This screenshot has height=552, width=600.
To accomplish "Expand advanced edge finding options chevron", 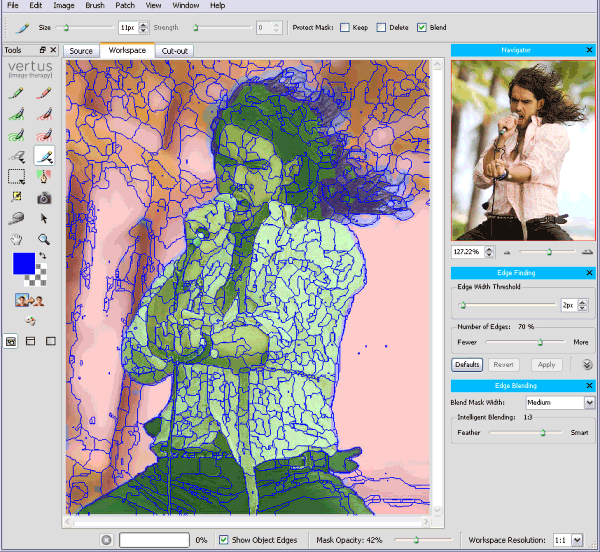I will (x=587, y=365).
